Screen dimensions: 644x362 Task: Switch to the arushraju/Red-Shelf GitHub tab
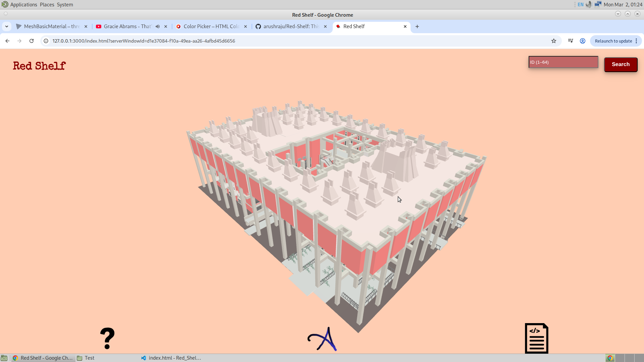click(x=290, y=26)
